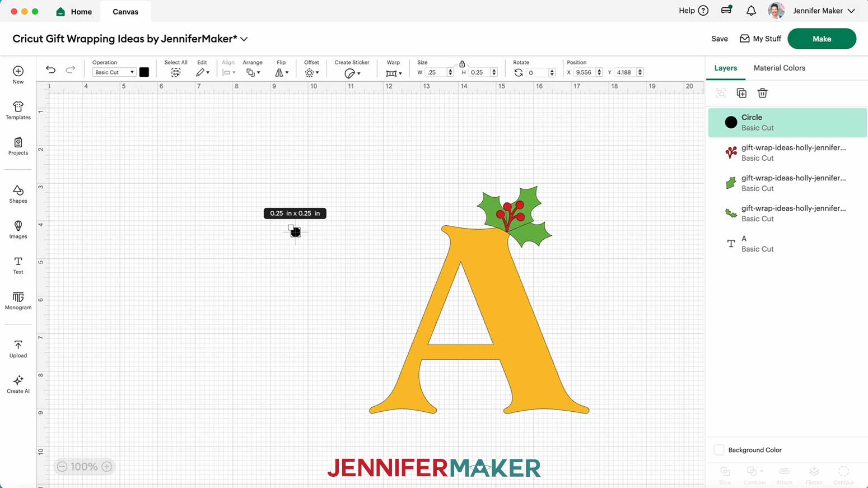868x488 pixels.
Task: Open Help
Action: pos(693,11)
